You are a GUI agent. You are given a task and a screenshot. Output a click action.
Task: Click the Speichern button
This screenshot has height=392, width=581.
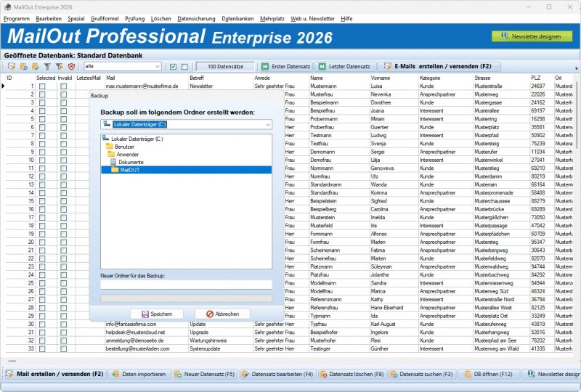click(157, 314)
